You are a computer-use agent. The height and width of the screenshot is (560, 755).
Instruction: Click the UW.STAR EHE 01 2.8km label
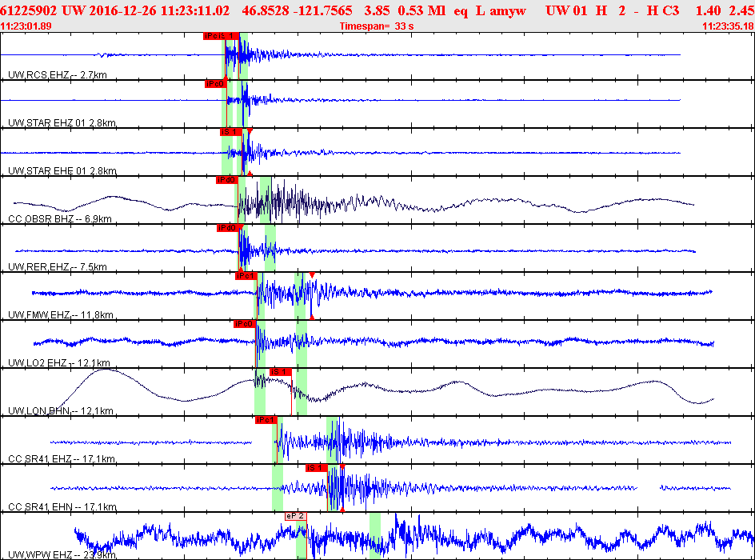(62, 170)
